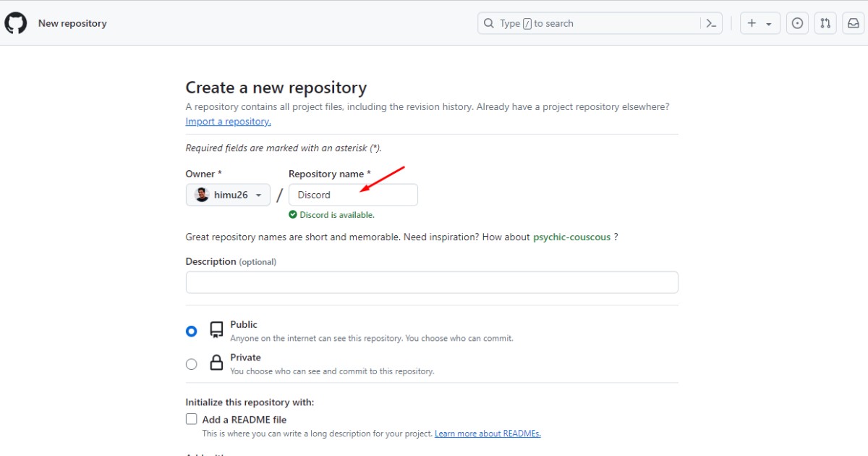Open the Notifications inbox icon
This screenshot has height=456, width=868.
(x=854, y=23)
